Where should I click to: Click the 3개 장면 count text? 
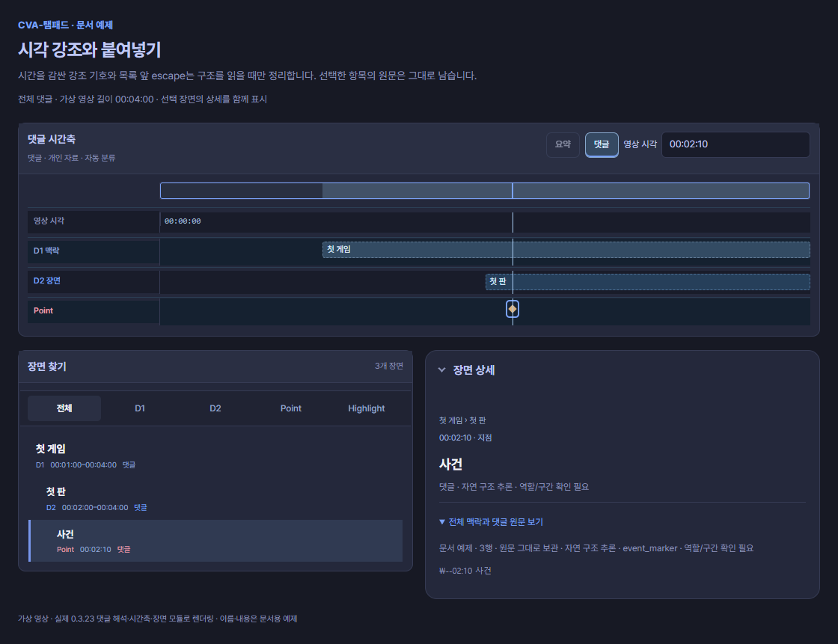click(x=389, y=366)
